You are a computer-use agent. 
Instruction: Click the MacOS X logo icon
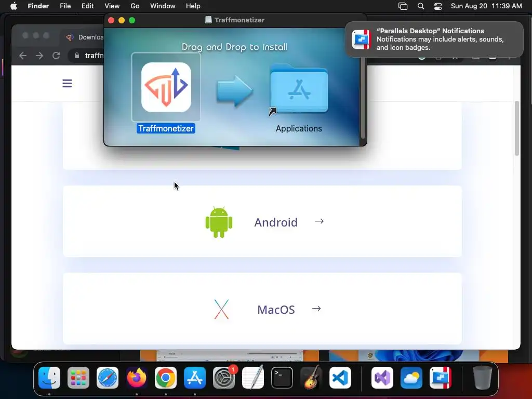click(221, 309)
